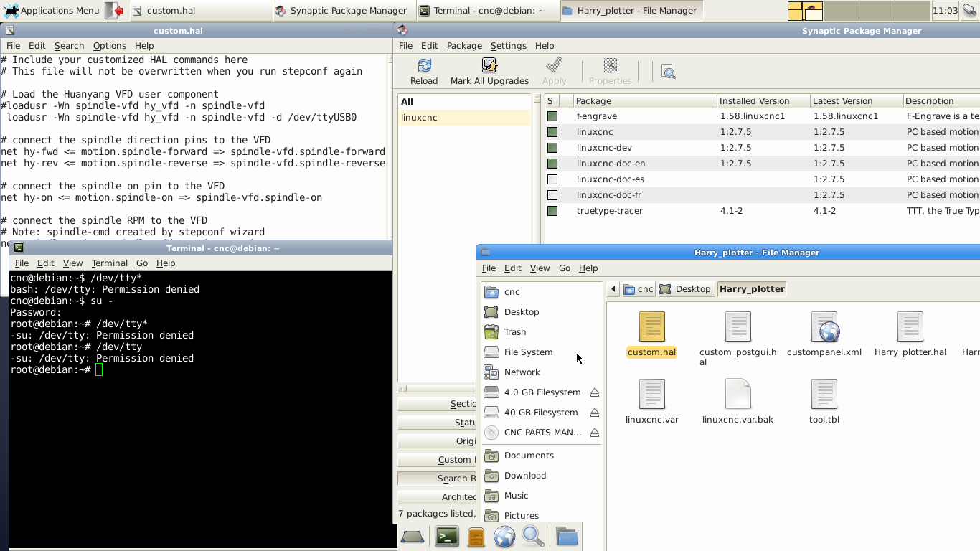Open Settings menu in Synaptic
The width and height of the screenshot is (980, 551).
click(x=508, y=45)
